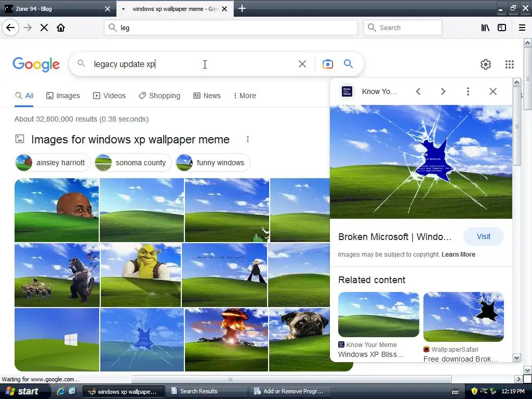Open related Know Your Meme Bliss image
Viewport: 532px width, 399px height.
coord(379,314)
